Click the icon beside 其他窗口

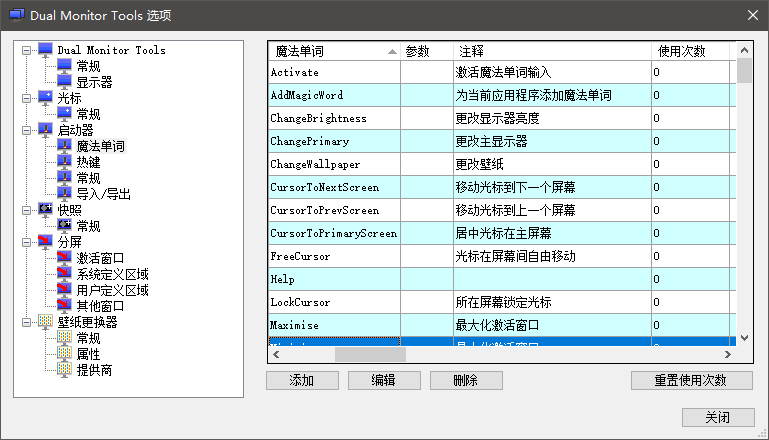(x=64, y=306)
